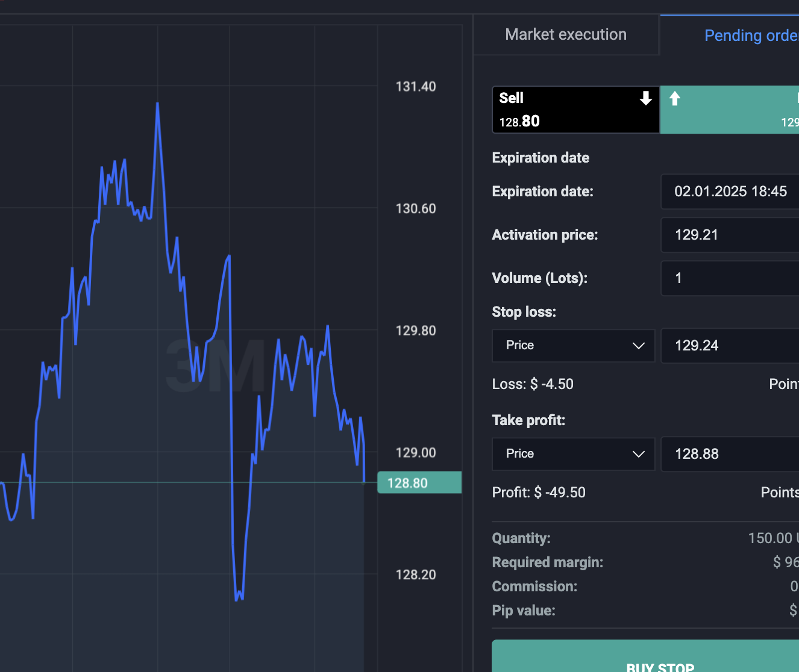Screen dimensions: 799x672
Task: Open the Stop loss Price dropdown
Action: (x=573, y=346)
